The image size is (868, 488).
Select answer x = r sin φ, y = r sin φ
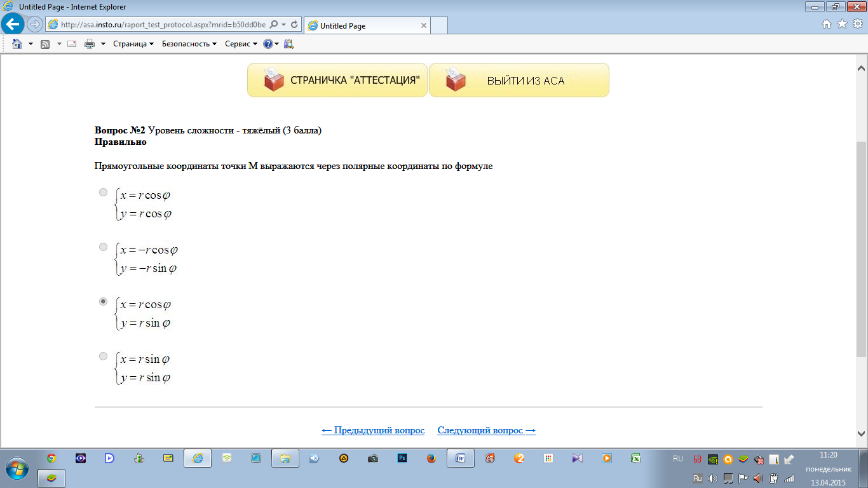(104, 356)
